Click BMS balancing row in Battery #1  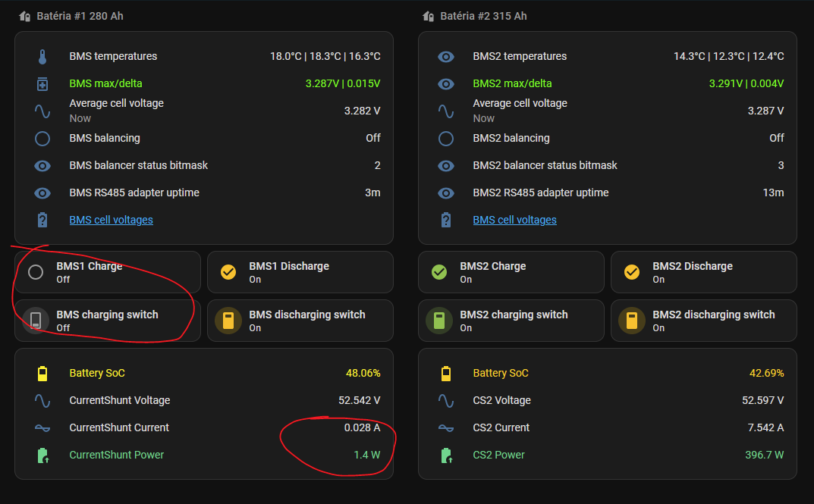click(205, 139)
